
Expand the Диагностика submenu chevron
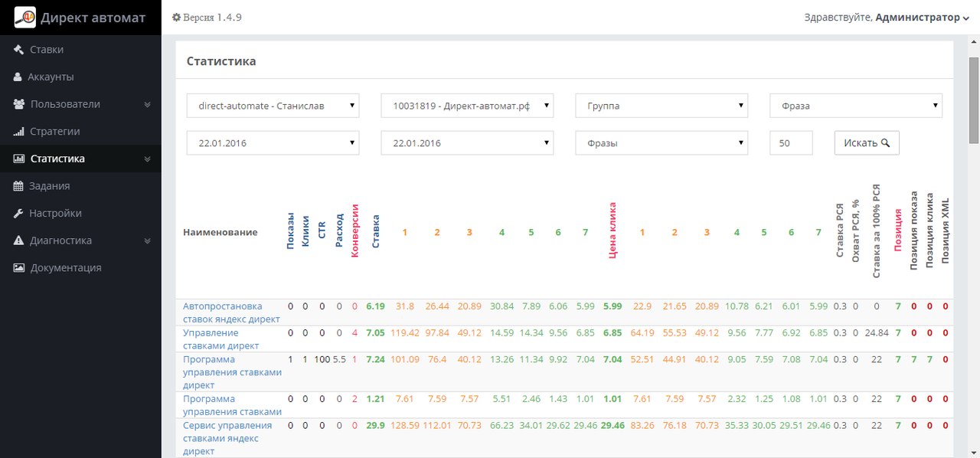147,240
